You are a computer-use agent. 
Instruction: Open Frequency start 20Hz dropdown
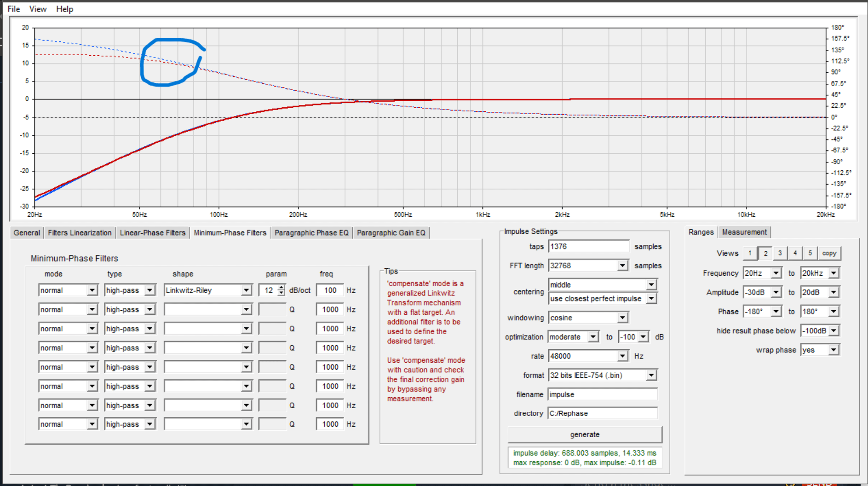point(776,273)
